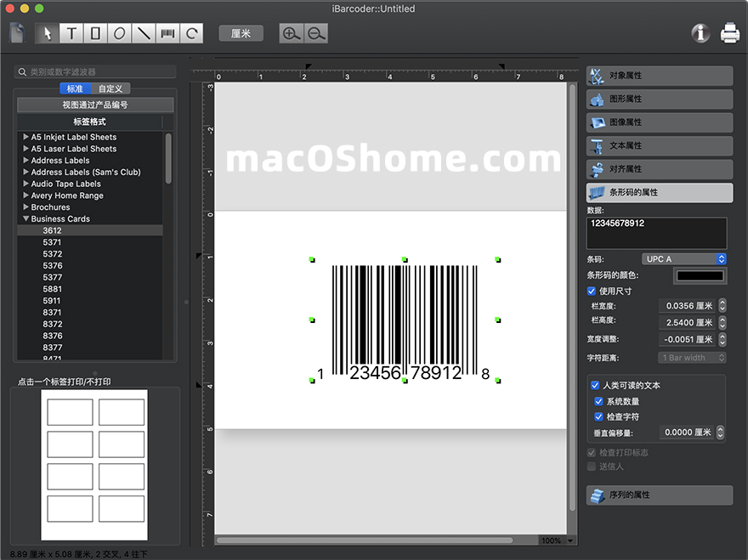The width and height of the screenshot is (748, 560).
Task: Click top-left label in print preview sheet
Action: click(70, 412)
